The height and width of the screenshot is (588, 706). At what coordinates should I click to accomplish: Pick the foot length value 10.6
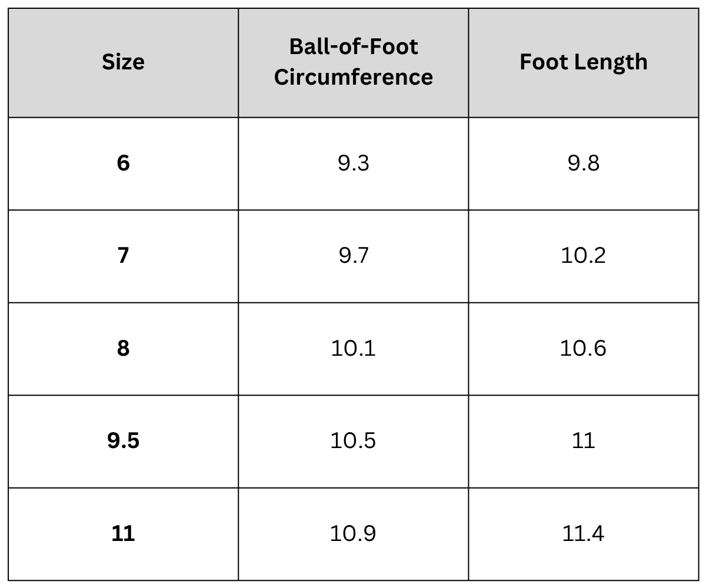pos(584,348)
